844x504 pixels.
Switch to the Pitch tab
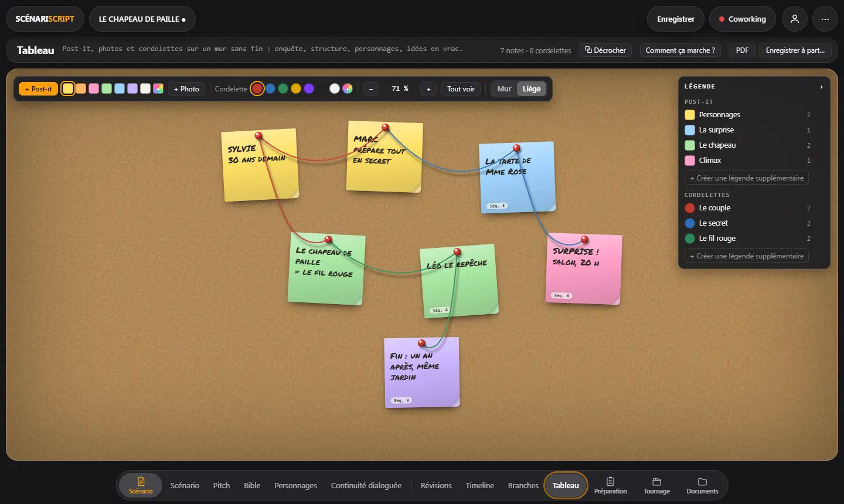[x=222, y=485]
